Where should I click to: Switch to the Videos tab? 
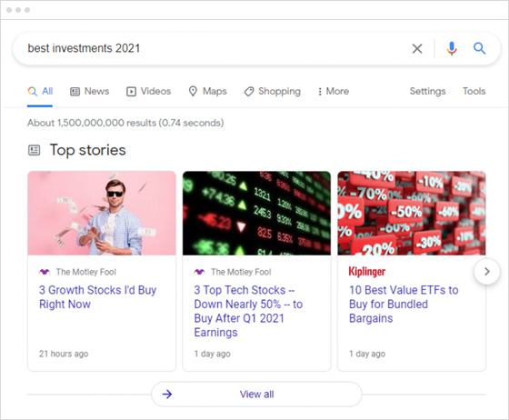[149, 91]
